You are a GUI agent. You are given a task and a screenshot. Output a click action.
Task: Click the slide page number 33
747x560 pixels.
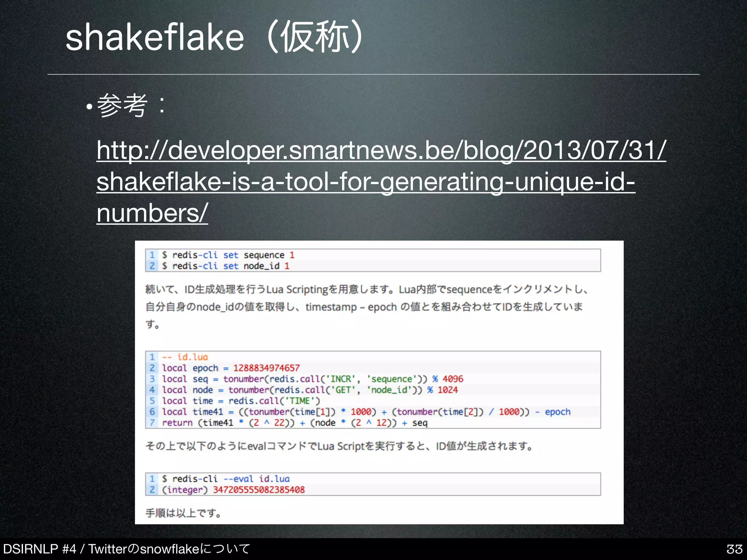point(734,549)
